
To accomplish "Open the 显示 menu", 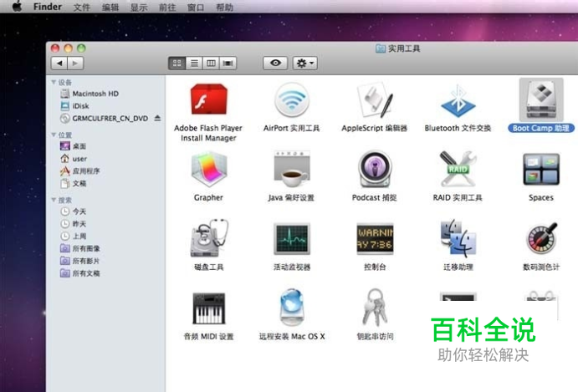I will 139,7.
